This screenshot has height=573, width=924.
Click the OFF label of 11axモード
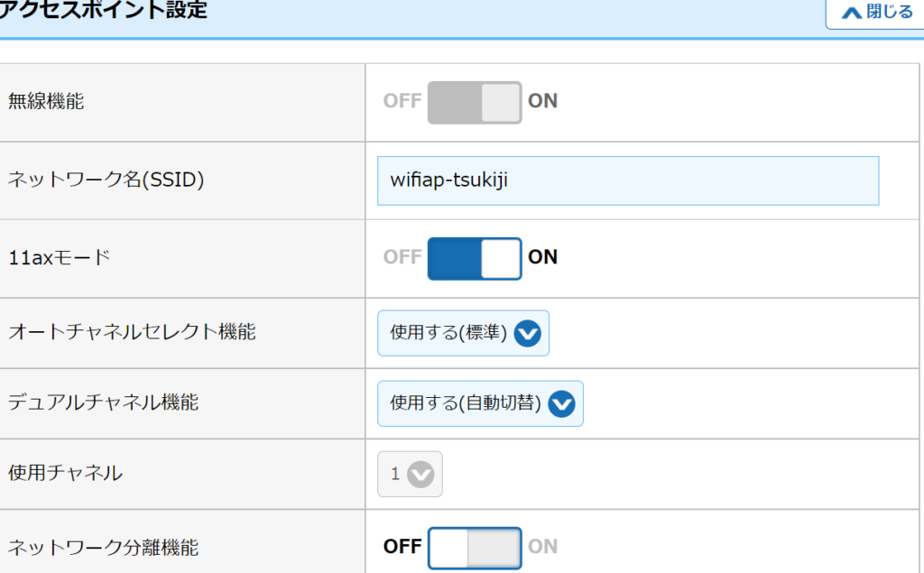tap(402, 257)
